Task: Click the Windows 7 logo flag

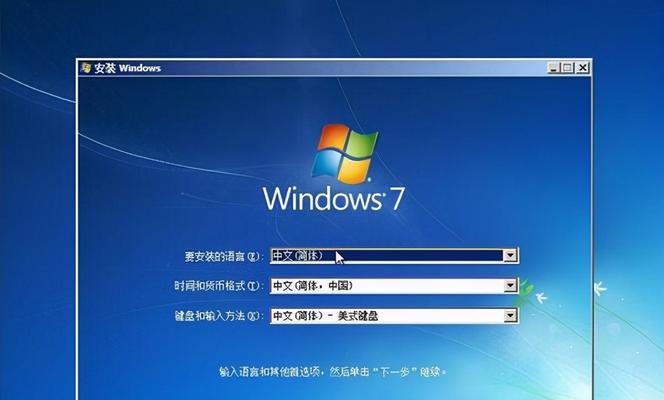Action: (x=345, y=153)
